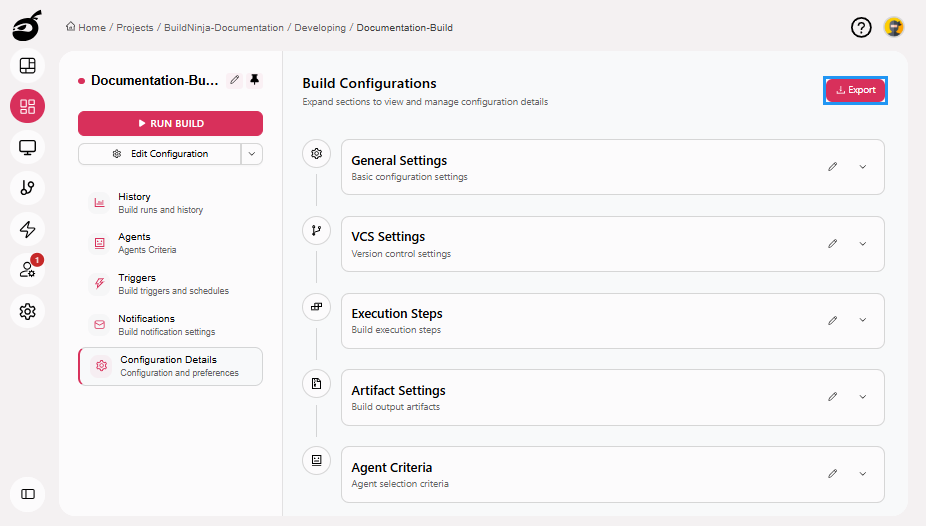Click the Execution Steps card title

click(397, 313)
